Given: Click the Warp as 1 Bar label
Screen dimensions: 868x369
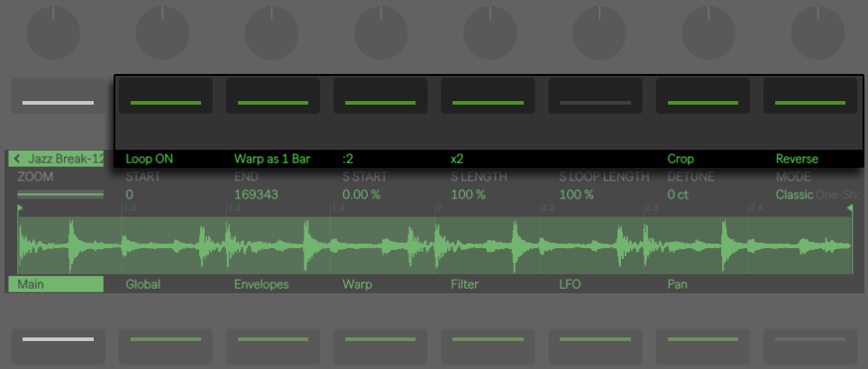Looking at the screenshot, I should pyautogui.click(x=272, y=159).
